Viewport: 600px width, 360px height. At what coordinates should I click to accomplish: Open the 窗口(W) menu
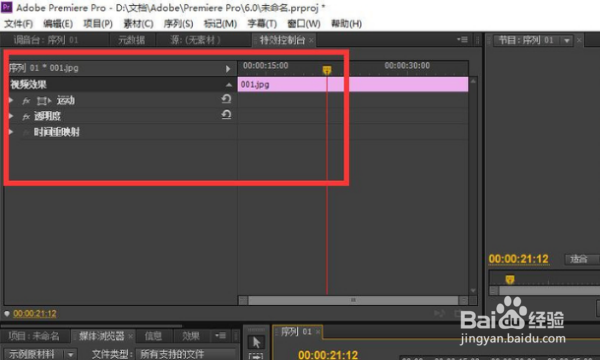pos(303,24)
